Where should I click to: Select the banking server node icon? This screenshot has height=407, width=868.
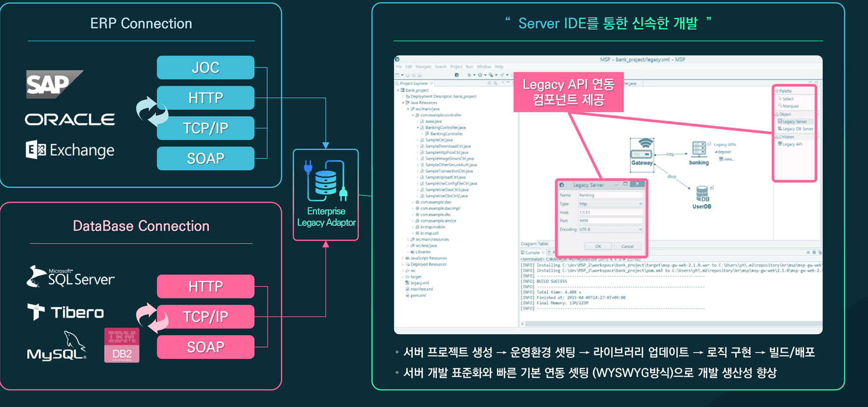699,149
